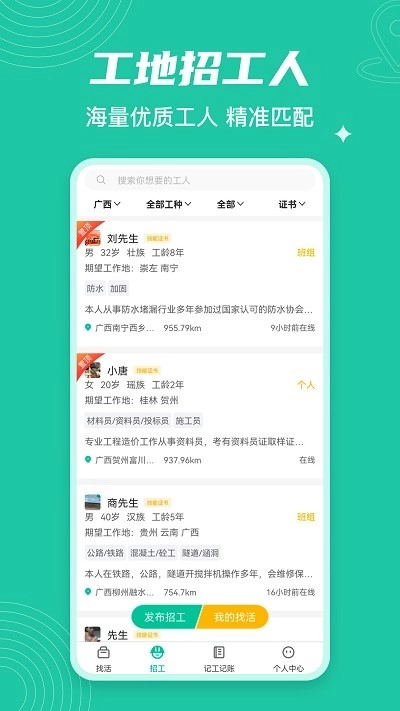
Task: Open 刘先生's avatar thumbnail
Action: pos(93,238)
